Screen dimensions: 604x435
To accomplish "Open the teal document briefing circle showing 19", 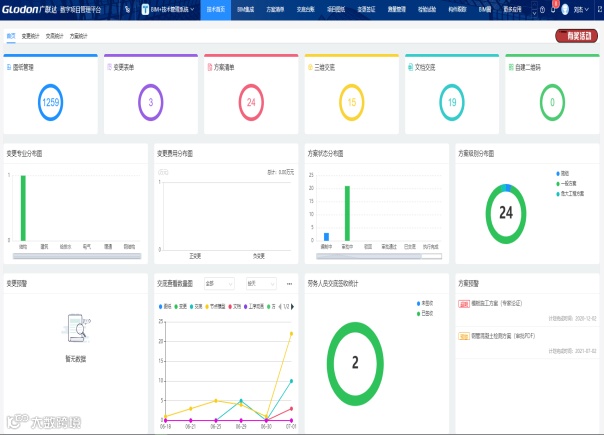I will coord(452,102).
